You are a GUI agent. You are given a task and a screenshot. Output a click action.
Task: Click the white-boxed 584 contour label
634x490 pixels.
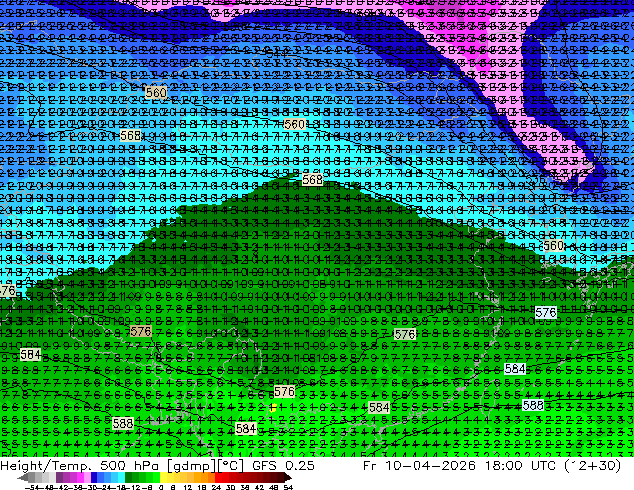coord(515,369)
